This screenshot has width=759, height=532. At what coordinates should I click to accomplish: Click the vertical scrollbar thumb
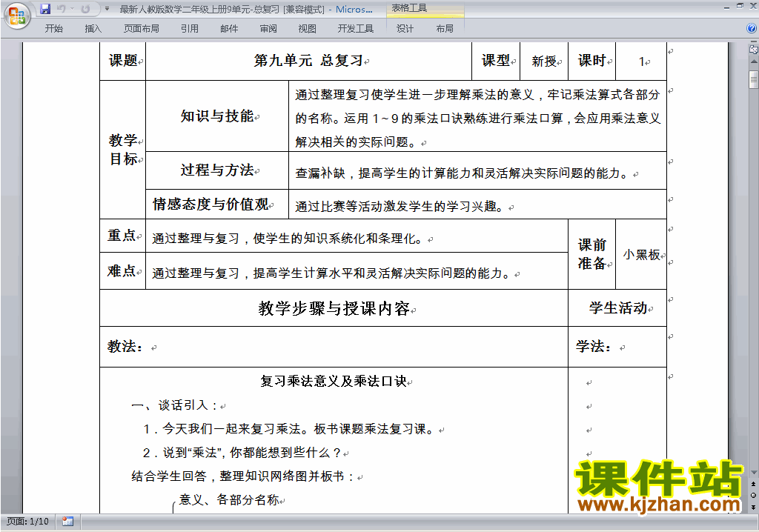tap(753, 79)
